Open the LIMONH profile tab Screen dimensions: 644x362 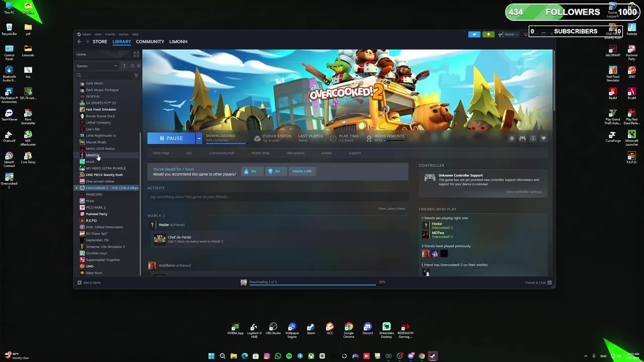[178, 42]
